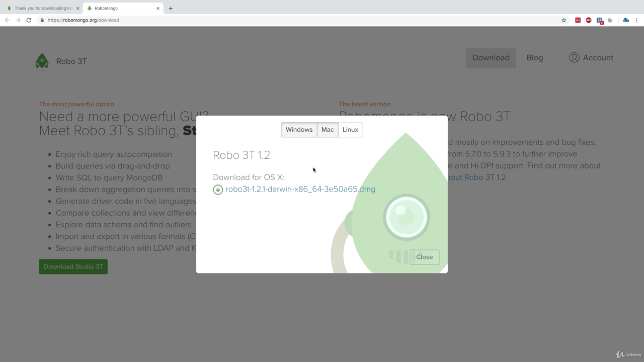644x362 pixels.
Task: Download robo3t-1.2.1-darwin dmg file link
Action: (x=300, y=190)
